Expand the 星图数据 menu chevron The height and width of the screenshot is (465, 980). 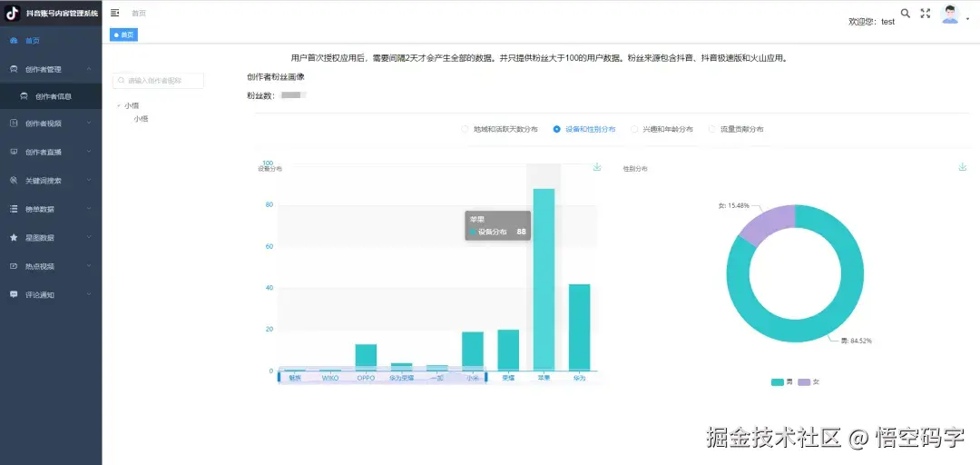tap(89, 238)
